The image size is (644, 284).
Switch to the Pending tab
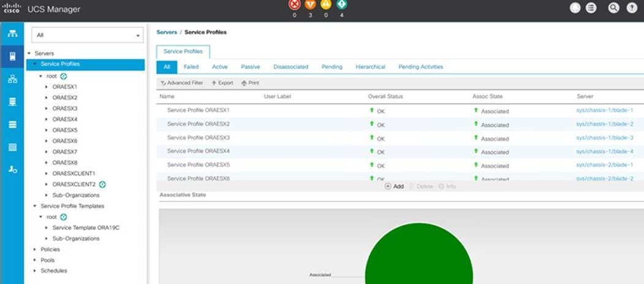click(332, 67)
